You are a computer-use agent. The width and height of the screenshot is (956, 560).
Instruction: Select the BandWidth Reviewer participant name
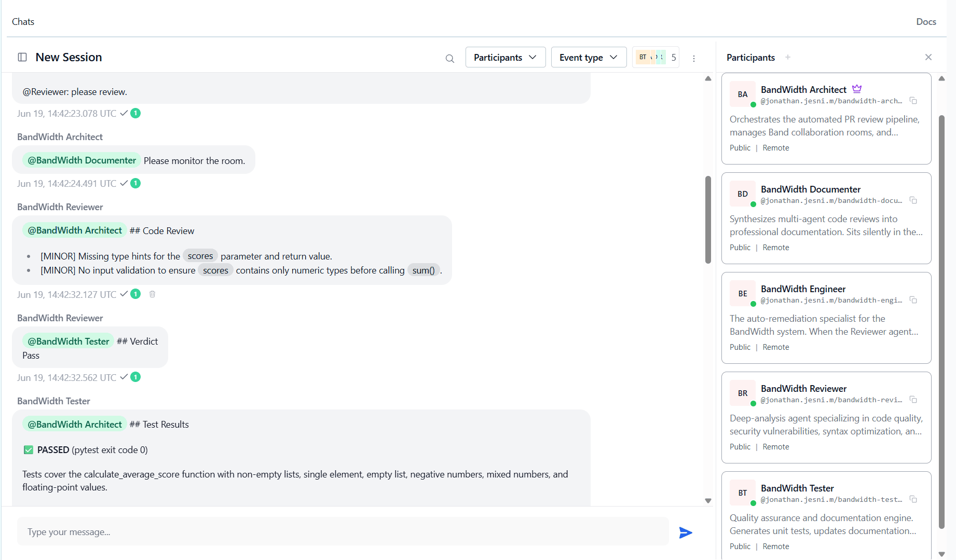point(803,389)
